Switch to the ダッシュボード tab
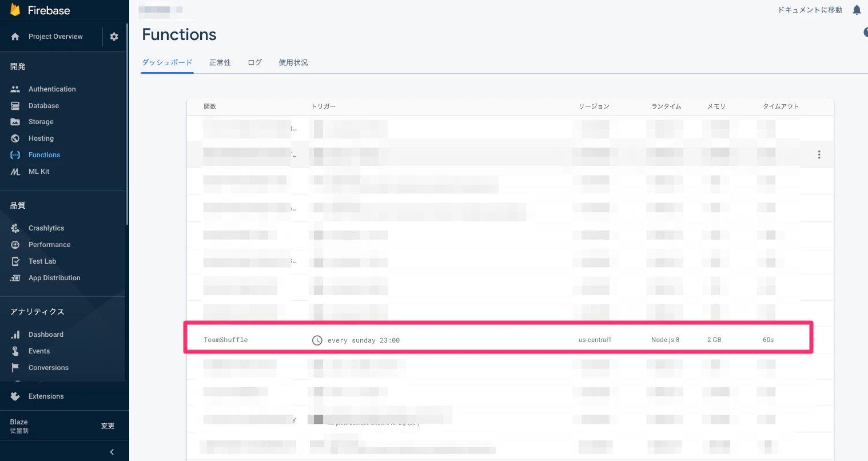The width and height of the screenshot is (868, 461). (x=167, y=62)
